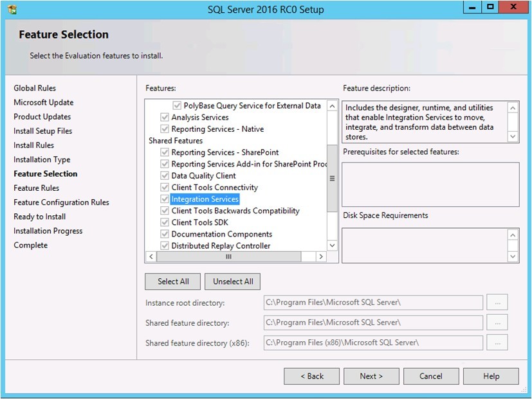
Task: Click features list scroll right arrow
Action: [x=321, y=256]
